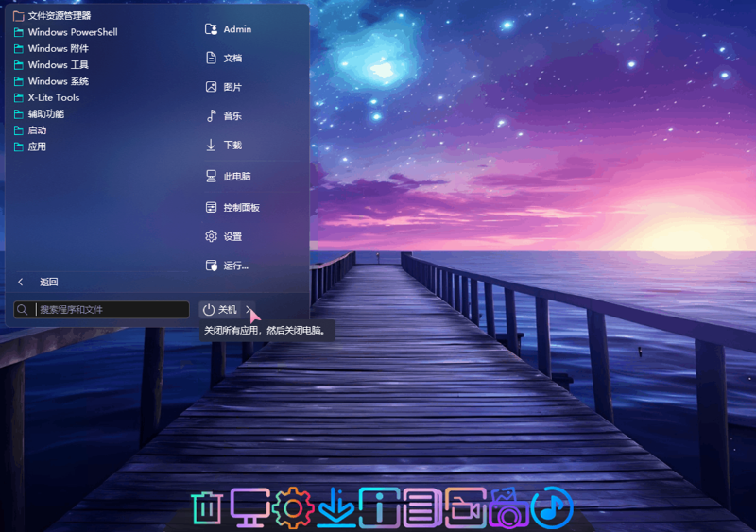Open shutdown options arrow next to 关机
756x532 pixels.
pos(249,310)
